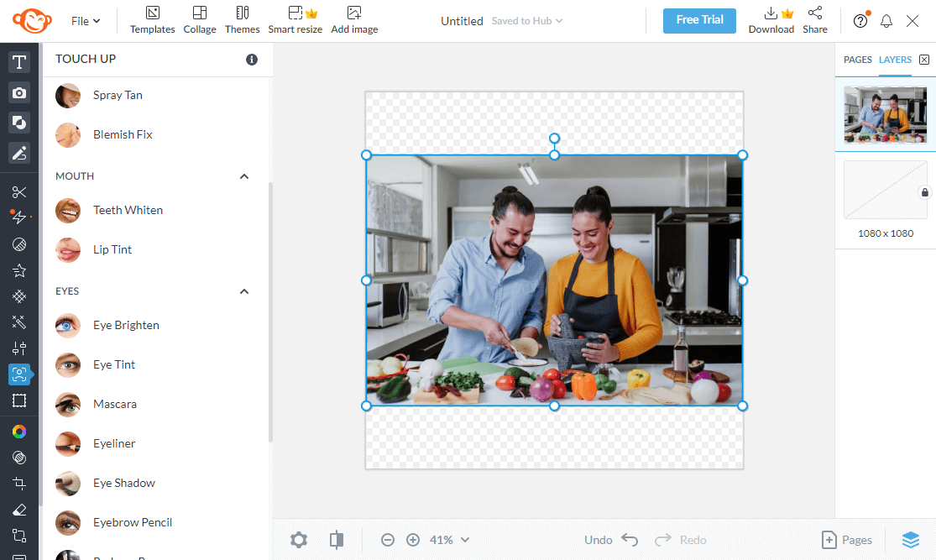Viewport: 936px width, 560px height.
Task: Click the Free Trial button
Action: (x=699, y=20)
